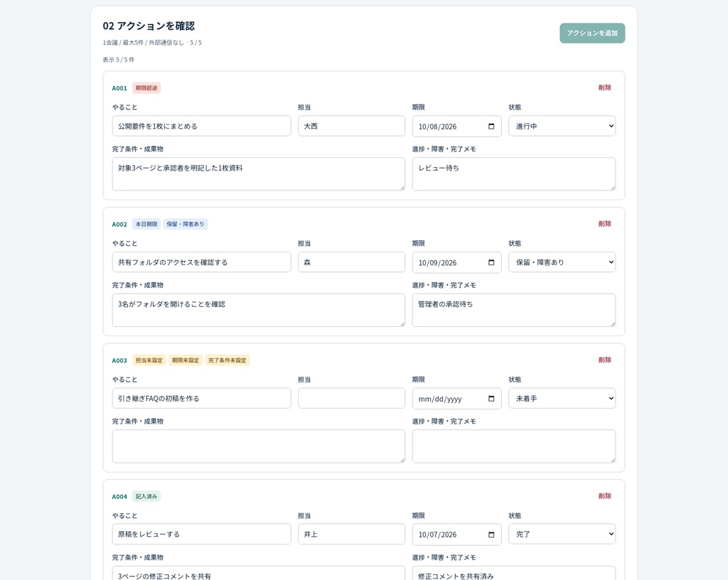
Task: Click the 期限未設定 badge on A003
Action: coord(186,360)
